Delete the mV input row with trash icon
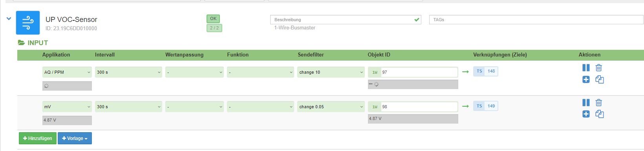Screen dimensions: 644x151 coord(598,102)
